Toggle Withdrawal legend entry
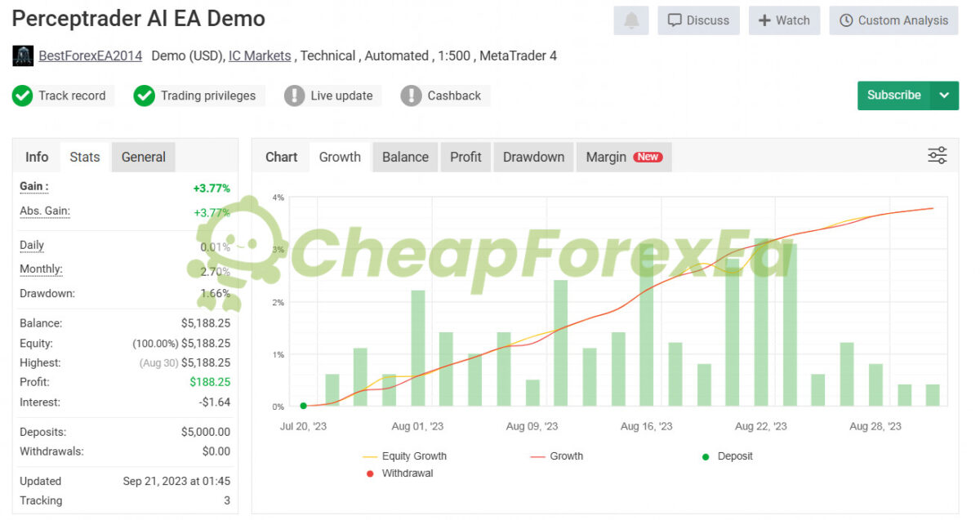 tap(399, 473)
